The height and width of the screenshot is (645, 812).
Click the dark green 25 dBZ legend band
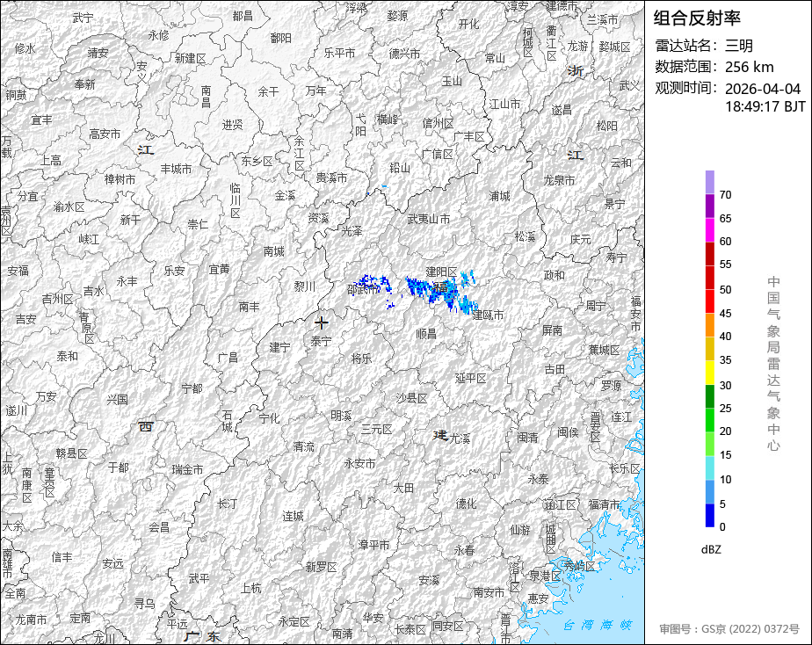pyautogui.click(x=710, y=396)
